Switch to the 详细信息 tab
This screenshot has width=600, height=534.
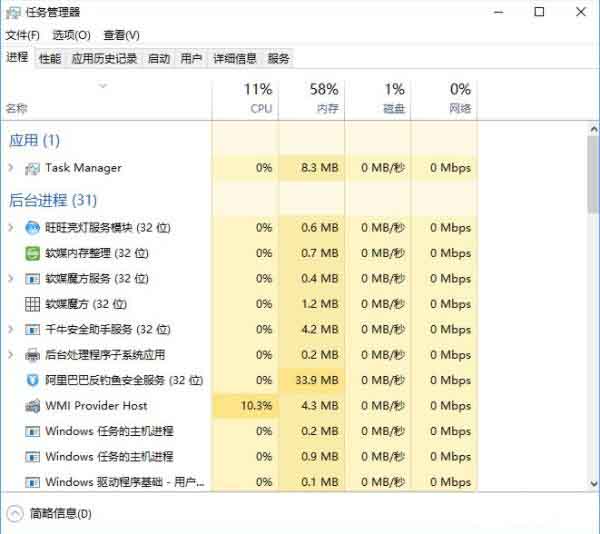(235, 59)
